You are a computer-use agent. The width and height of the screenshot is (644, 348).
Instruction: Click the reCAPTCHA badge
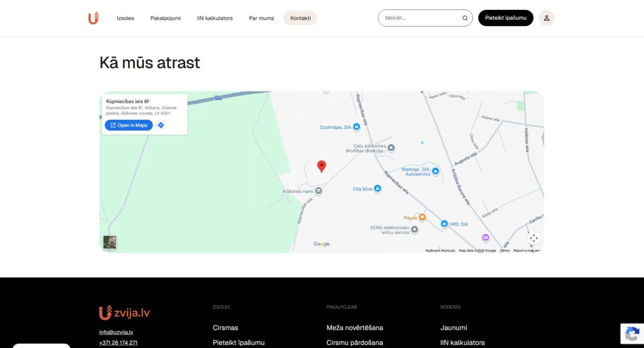[x=632, y=334]
